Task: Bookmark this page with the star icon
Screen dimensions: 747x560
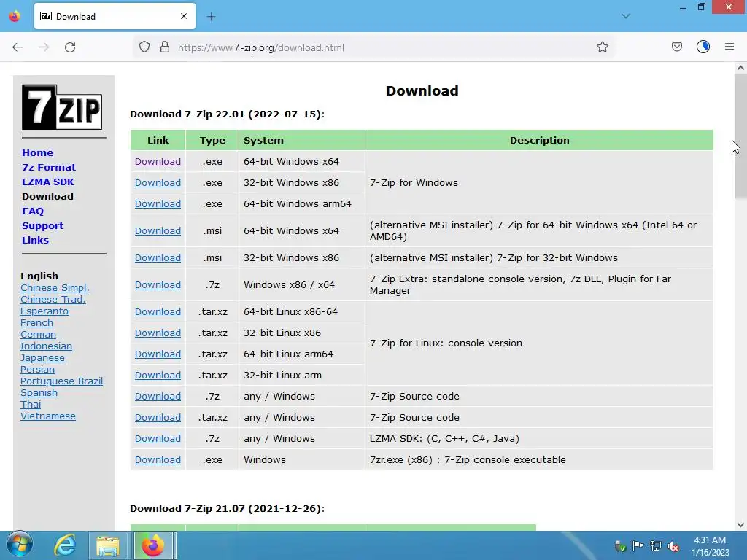Action: 602,47
